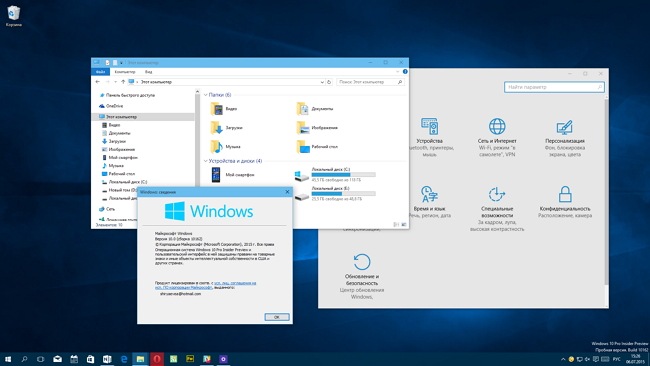The height and width of the screenshot is (366, 650).
Task: Go up one folder level in Explorer
Action: [x=123, y=82]
